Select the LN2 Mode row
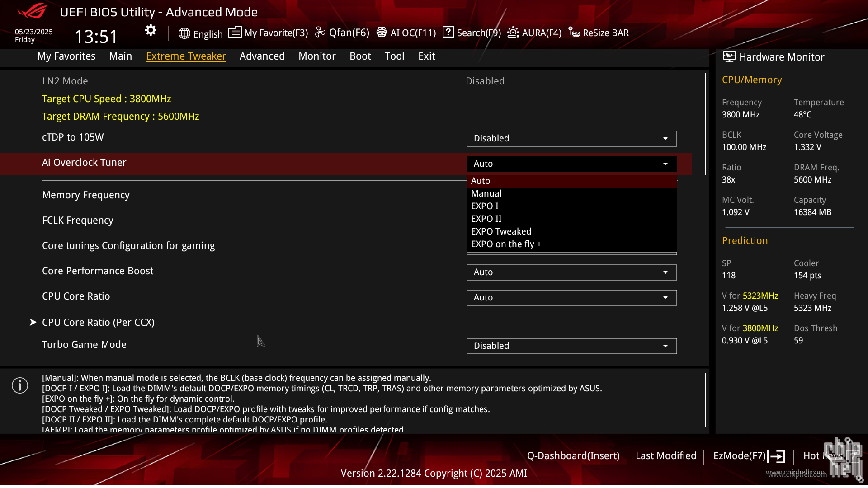Image resolution: width=868 pixels, height=488 pixels. 346,81
